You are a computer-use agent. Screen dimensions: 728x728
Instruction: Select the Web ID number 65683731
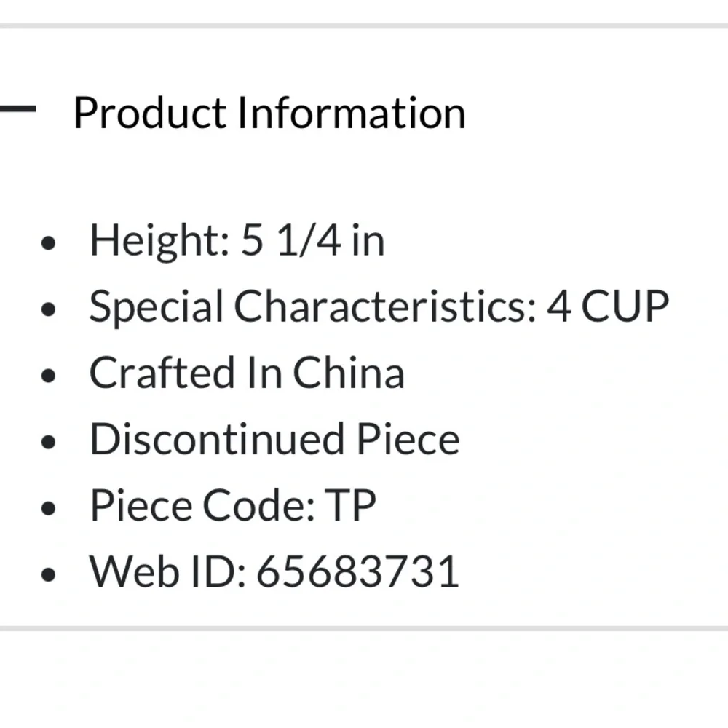tap(358, 572)
